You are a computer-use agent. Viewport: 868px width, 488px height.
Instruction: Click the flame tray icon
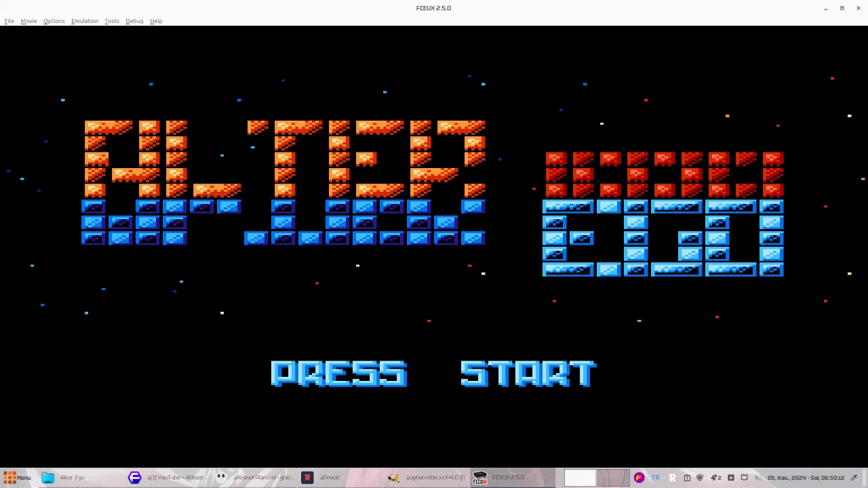(x=639, y=478)
